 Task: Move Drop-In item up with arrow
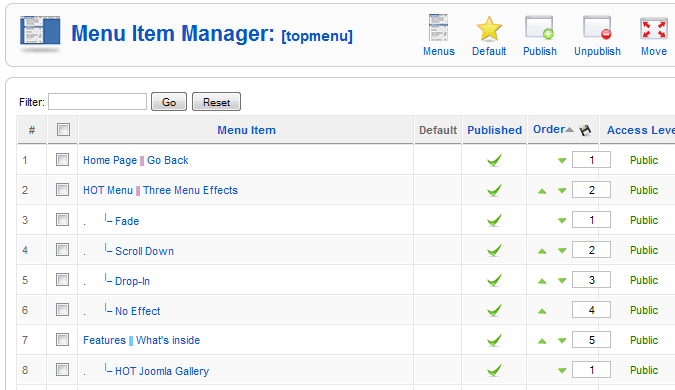coord(542,281)
